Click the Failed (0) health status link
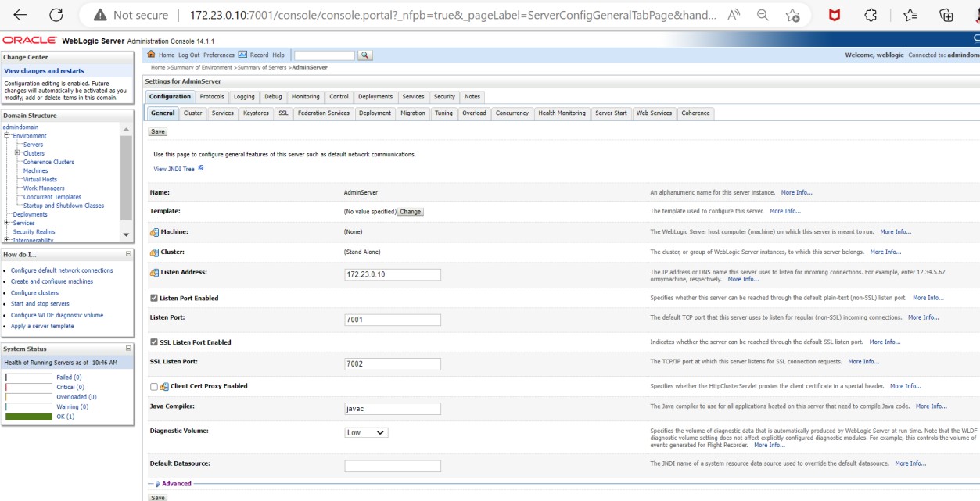 pyautogui.click(x=69, y=378)
